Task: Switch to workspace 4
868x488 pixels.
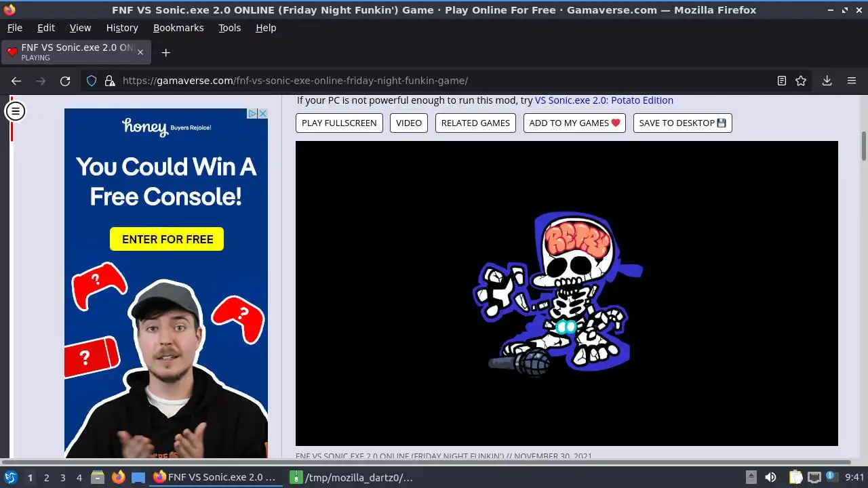Action: coord(79,478)
